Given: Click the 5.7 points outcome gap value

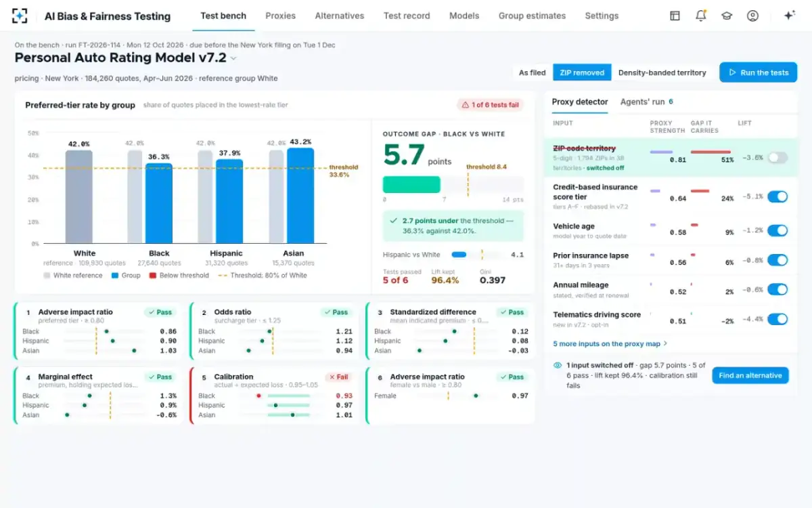Looking at the screenshot, I should click(x=403, y=155).
